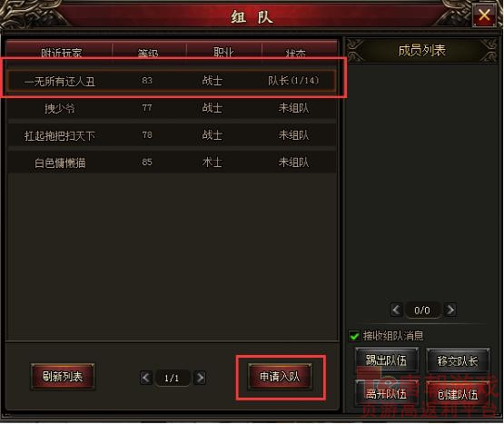The height and width of the screenshot is (424, 504).
Task: Click the 移交队长 button
Action: click(x=458, y=360)
